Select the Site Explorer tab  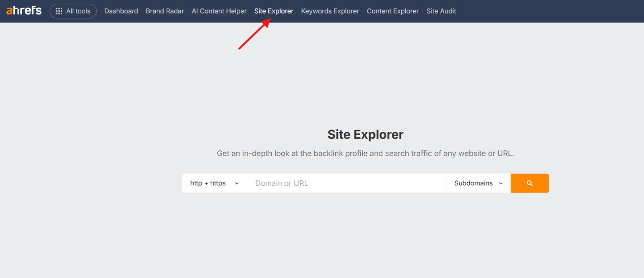pos(274,11)
